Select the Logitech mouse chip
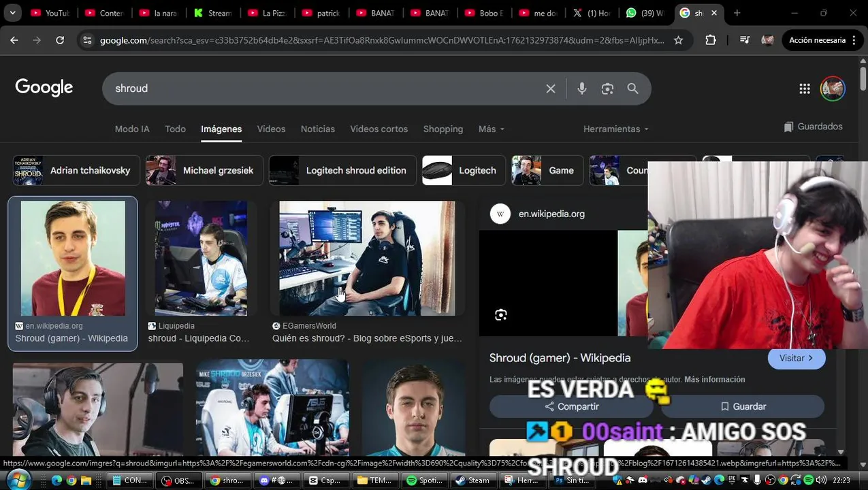Viewport: 868px width, 490px height. coord(464,170)
